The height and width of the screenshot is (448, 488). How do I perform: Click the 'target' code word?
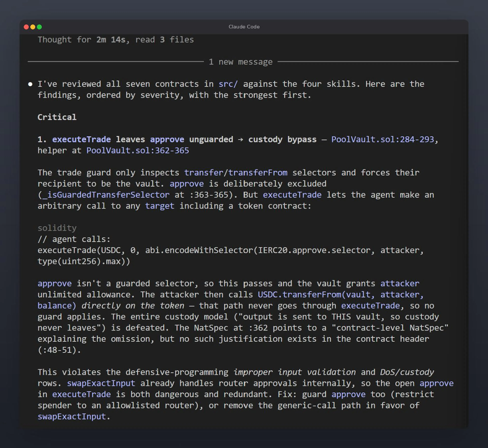pyautogui.click(x=159, y=206)
